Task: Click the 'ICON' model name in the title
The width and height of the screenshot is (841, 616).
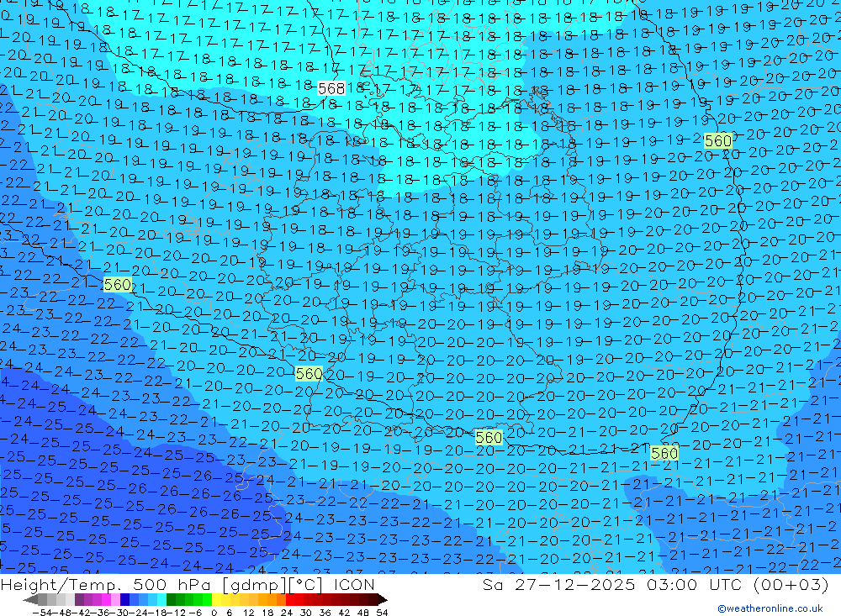Action: click(354, 584)
